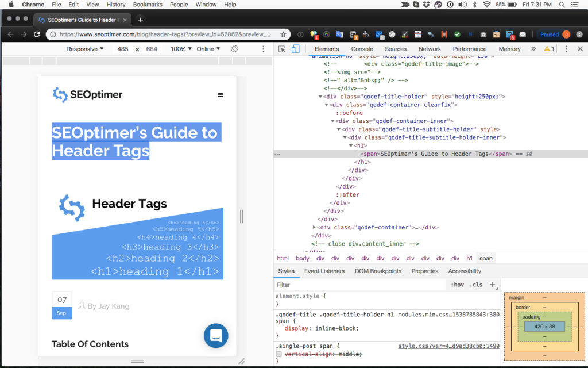Image resolution: width=588 pixels, height=368 pixels.
Task: Open the 100% zoom dropdown
Action: [x=181, y=49]
